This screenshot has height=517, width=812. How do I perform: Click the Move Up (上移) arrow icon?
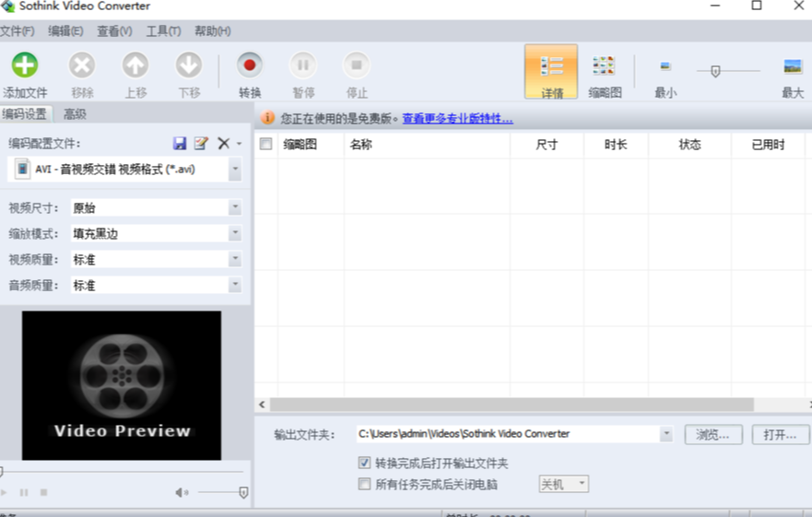click(135, 65)
